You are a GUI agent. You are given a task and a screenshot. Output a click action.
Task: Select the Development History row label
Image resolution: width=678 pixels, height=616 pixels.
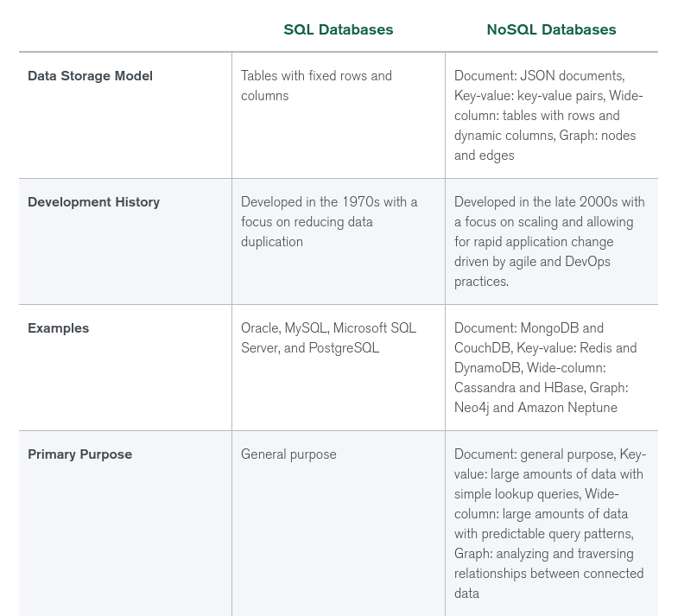pyautogui.click(x=94, y=202)
